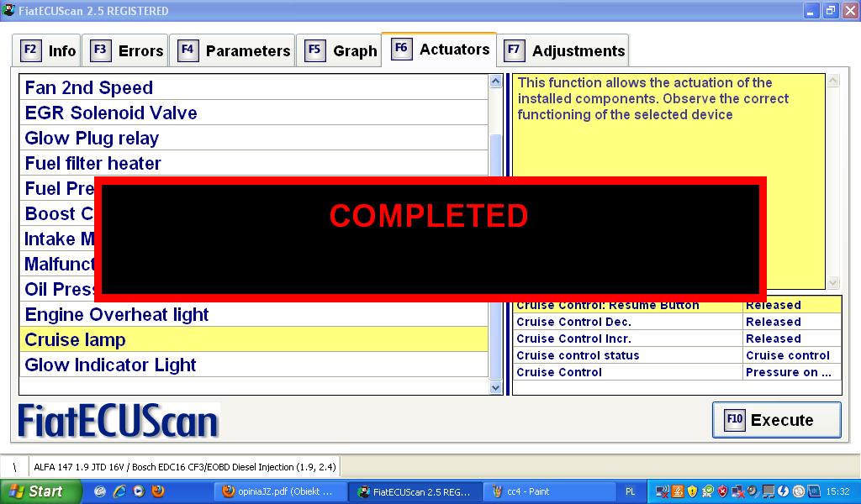Viewport: 861px width, 504px height.
Task: Click the green checkmark tray icon
Action: [x=708, y=491]
